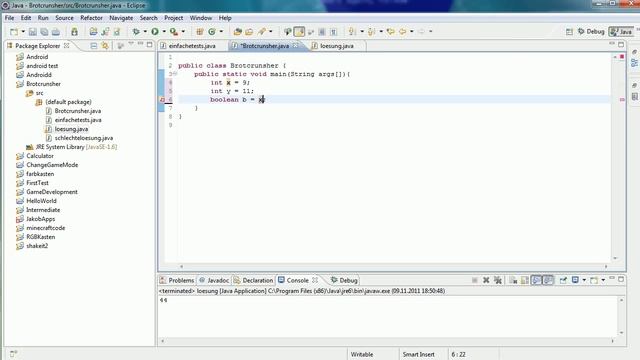Click the Save toolbar icon
Viewport: 640px width, 360px height.
[x=33, y=31]
